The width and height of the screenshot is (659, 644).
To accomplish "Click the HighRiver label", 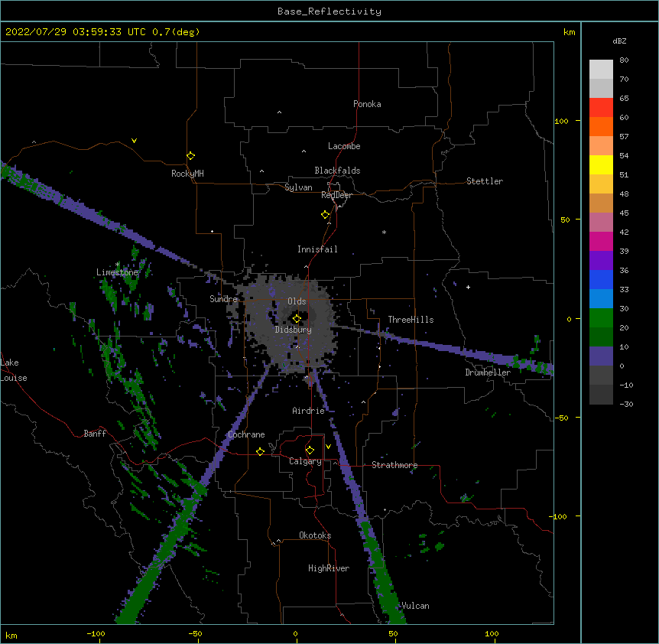I will point(329,568).
